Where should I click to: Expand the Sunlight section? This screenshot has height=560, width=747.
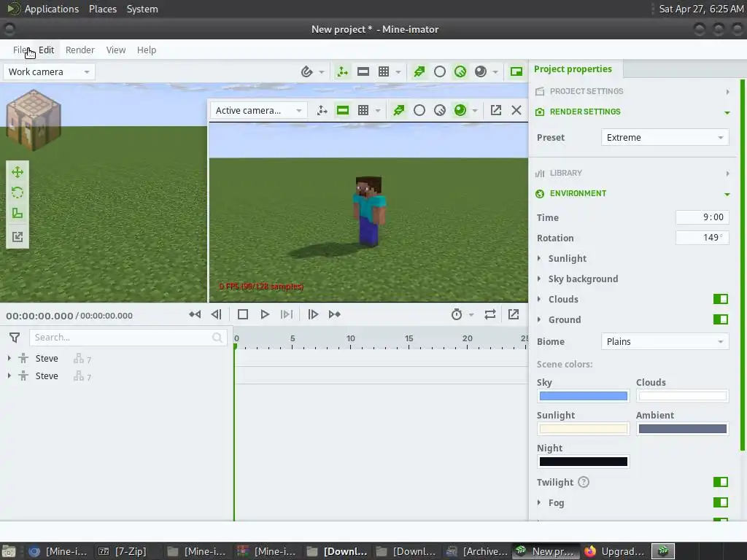point(539,259)
